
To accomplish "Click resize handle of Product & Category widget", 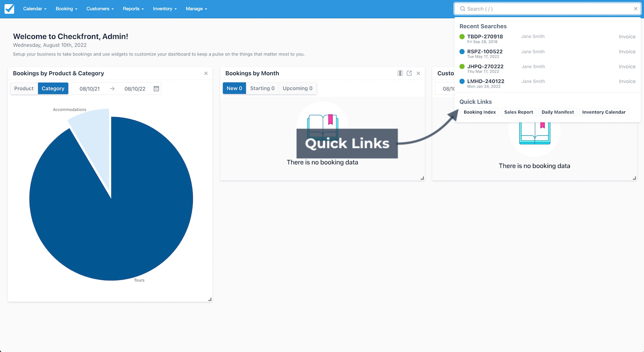I will (210, 299).
